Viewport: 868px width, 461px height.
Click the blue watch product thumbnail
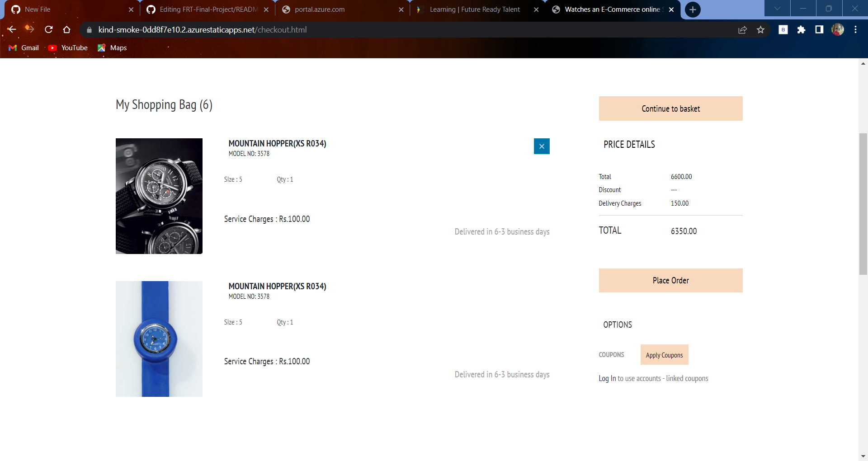tap(159, 339)
